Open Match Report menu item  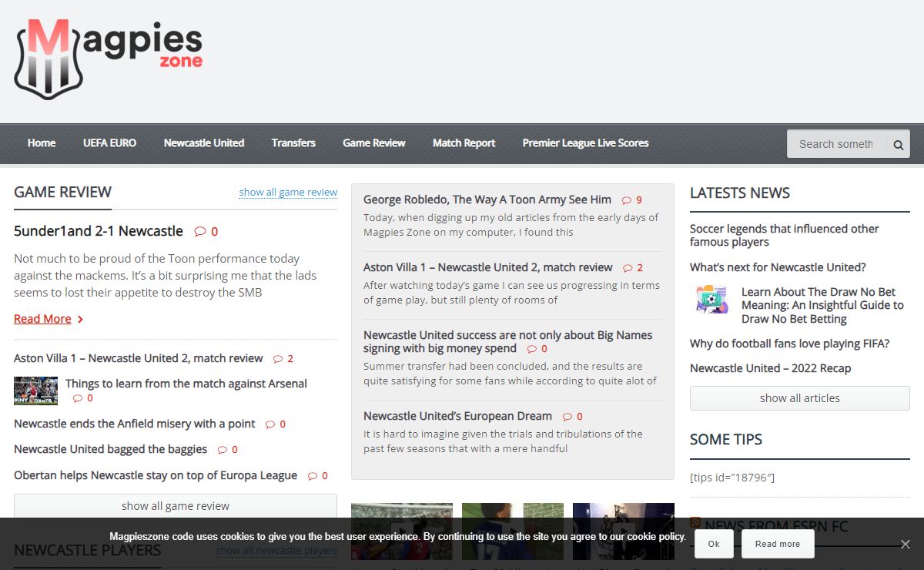(464, 143)
